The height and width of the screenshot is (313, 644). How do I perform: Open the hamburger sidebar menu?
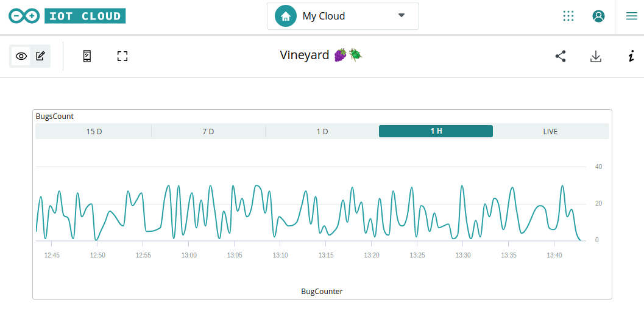632,16
